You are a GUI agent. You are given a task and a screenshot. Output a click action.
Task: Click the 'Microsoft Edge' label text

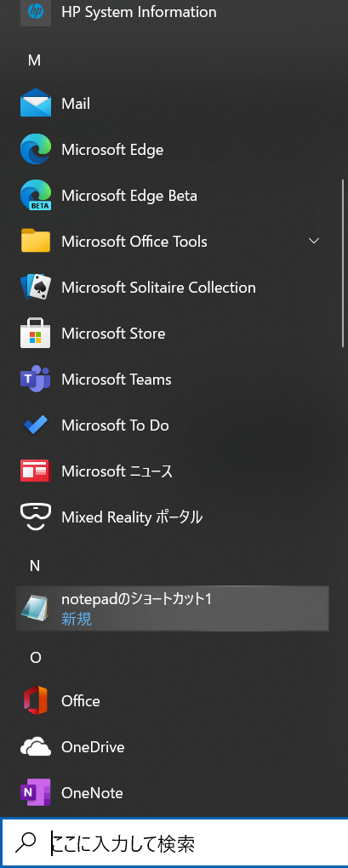click(112, 150)
